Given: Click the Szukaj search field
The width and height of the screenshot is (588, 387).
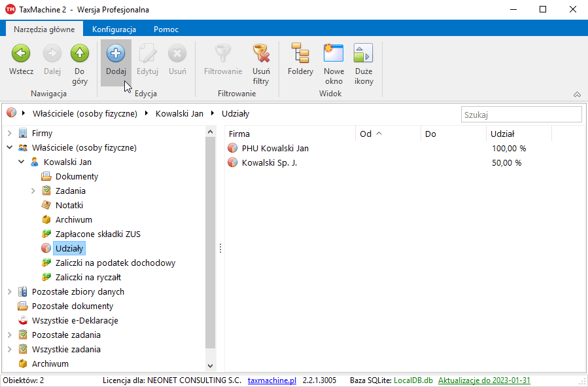Looking at the screenshot, I should (x=521, y=115).
